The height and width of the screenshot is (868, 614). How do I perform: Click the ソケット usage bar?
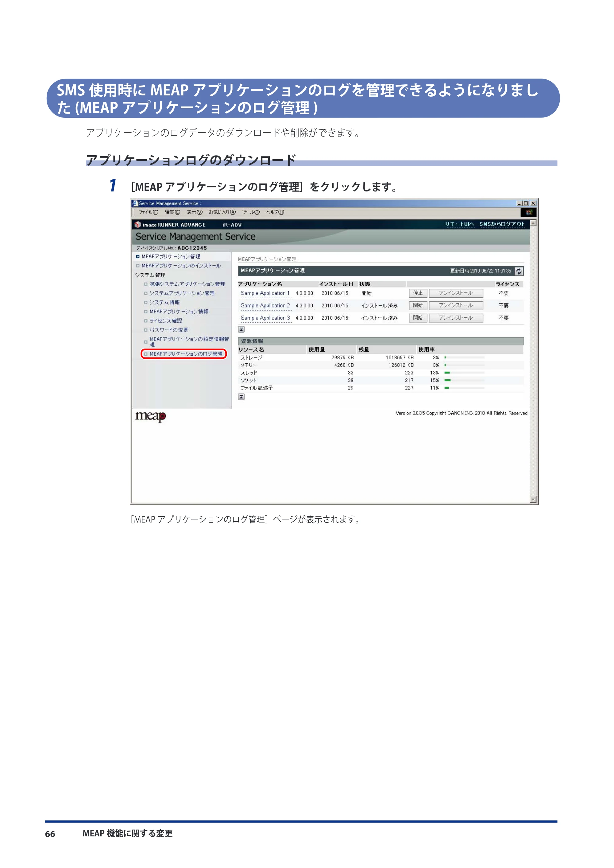[x=464, y=380]
